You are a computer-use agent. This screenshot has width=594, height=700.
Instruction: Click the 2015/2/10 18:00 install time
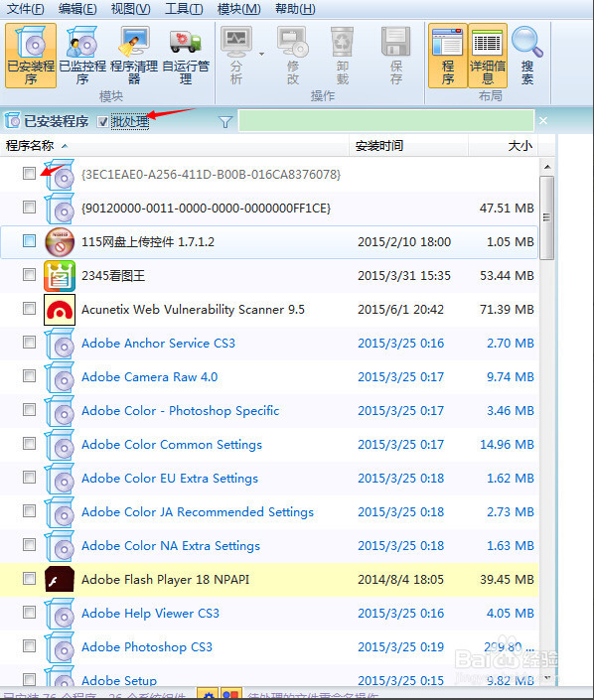tap(404, 242)
